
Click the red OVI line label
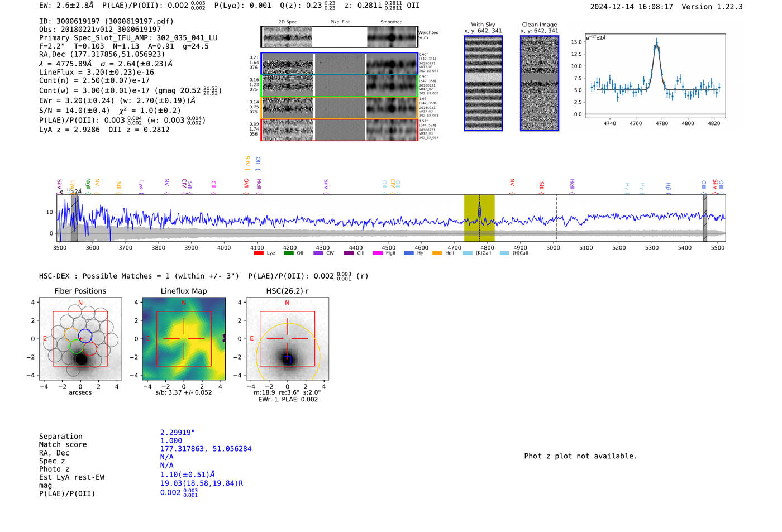pyautogui.click(x=246, y=185)
